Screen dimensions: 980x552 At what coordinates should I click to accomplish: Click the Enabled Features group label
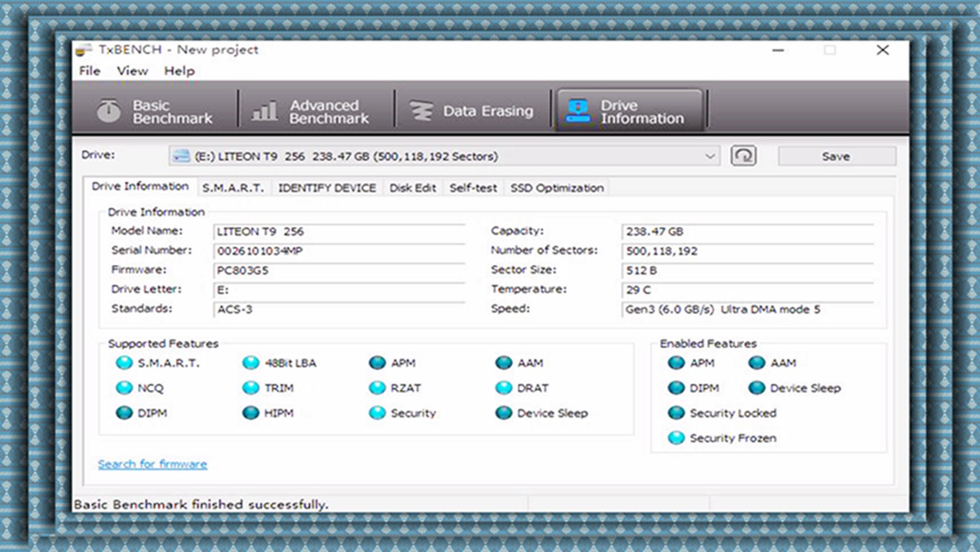(x=708, y=344)
